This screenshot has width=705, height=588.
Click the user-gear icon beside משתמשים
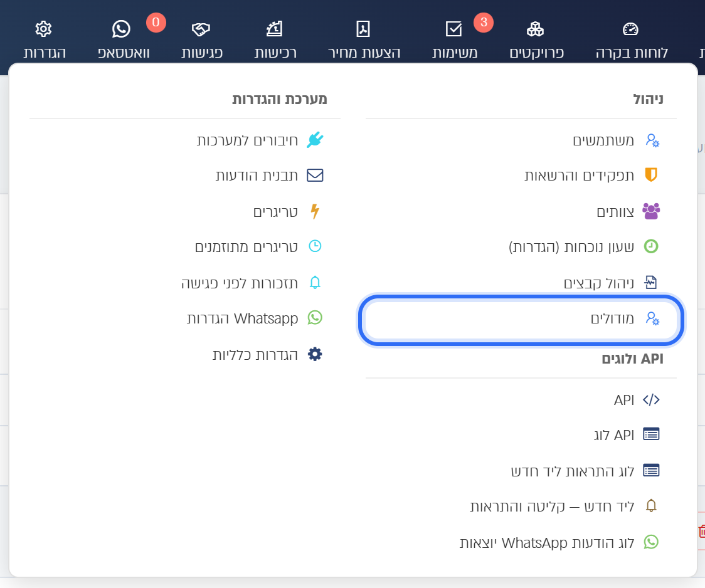(652, 140)
